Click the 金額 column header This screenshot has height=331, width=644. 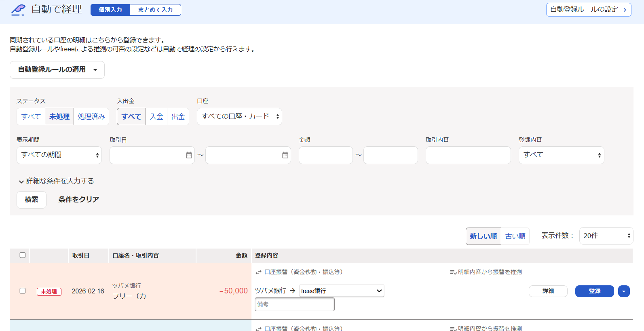point(242,255)
